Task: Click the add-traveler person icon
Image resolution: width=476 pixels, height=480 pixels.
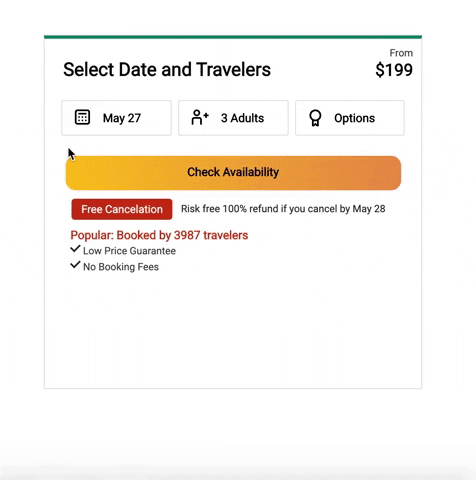Action: [x=200, y=117]
